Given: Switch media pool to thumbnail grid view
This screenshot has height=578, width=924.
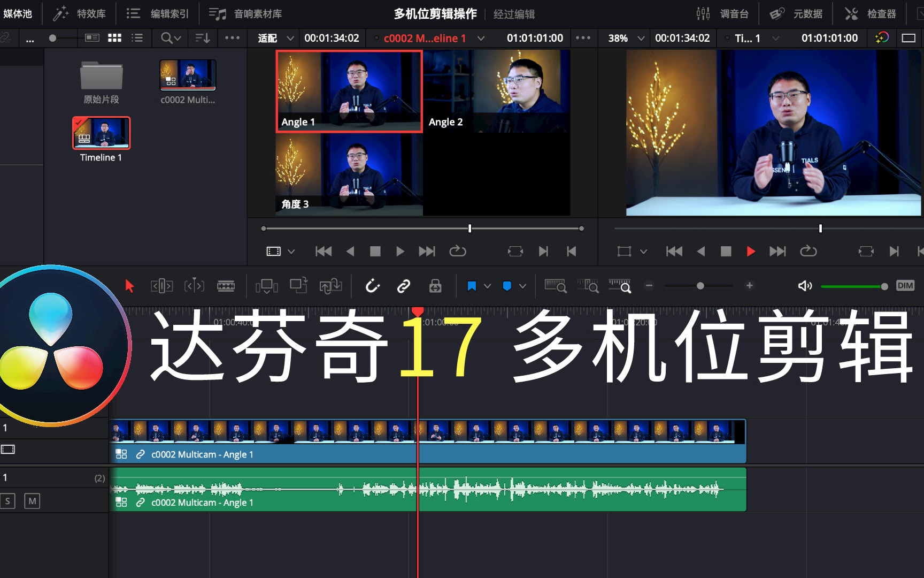Looking at the screenshot, I should 114,38.
